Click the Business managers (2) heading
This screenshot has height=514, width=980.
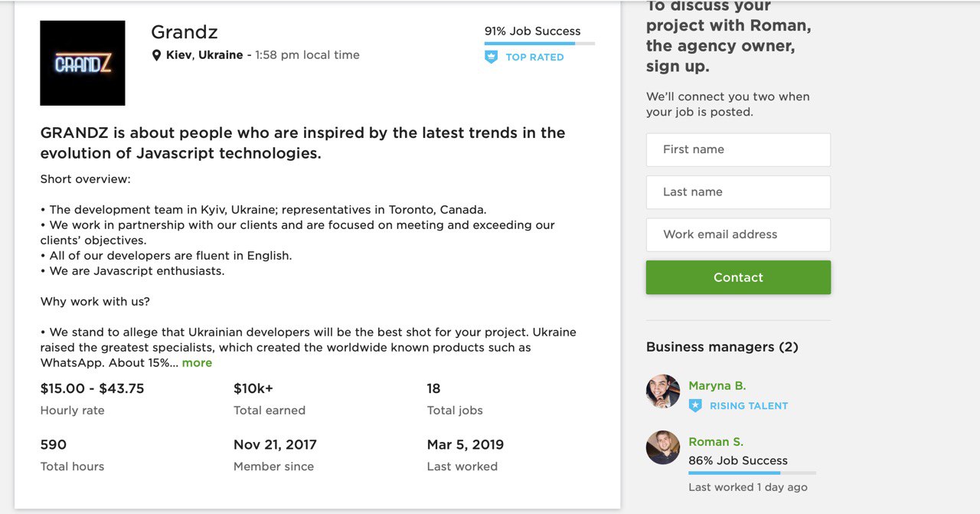[x=722, y=347]
